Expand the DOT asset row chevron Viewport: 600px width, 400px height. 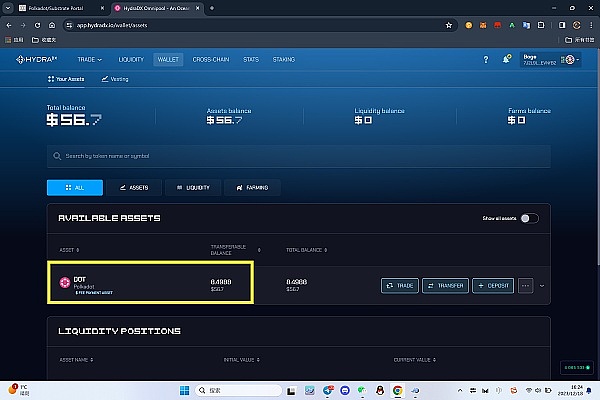(543, 286)
